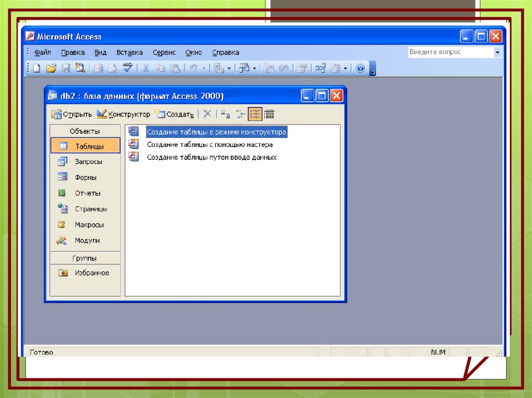Select Запросы in the objects panel
532x398 pixels.
86,162
